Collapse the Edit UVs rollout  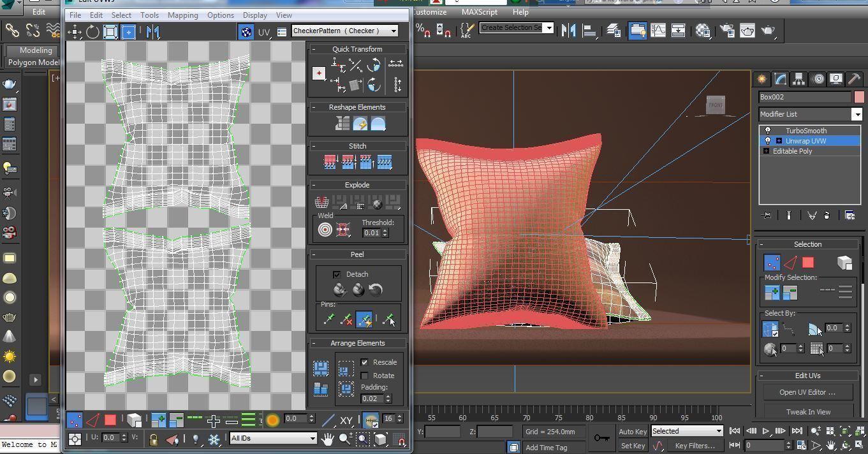click(807, 376)
